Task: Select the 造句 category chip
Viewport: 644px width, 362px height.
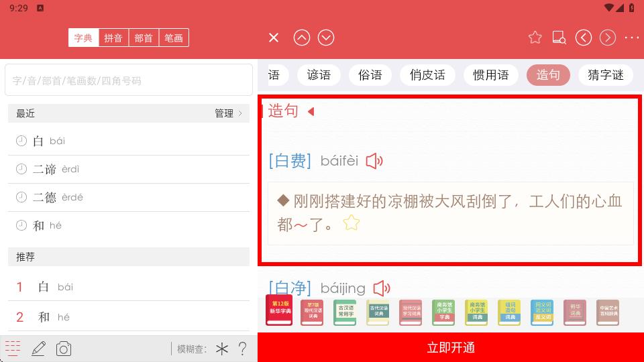Action: point(548,75)
